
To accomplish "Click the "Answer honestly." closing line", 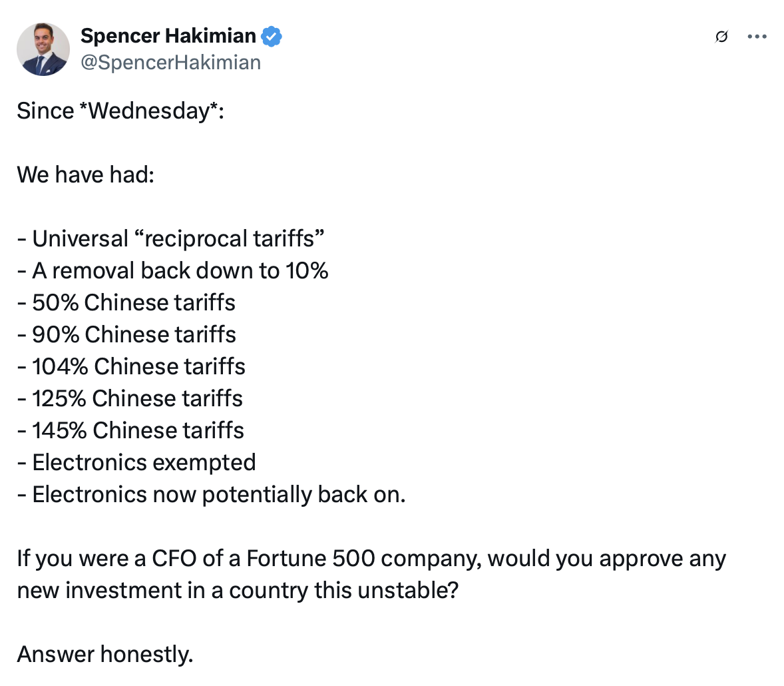I will [105, 655].
